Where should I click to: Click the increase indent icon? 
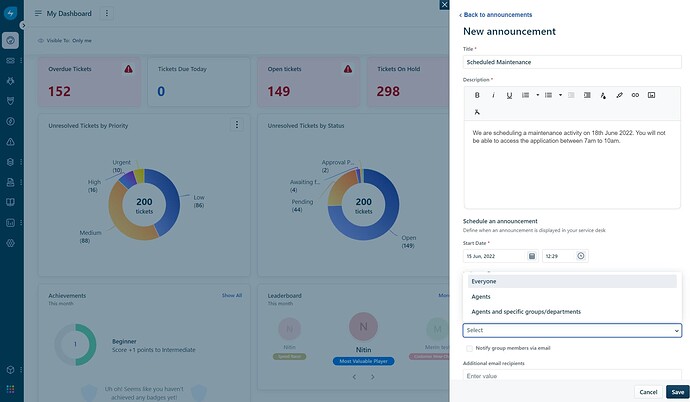tap(587, 95)
